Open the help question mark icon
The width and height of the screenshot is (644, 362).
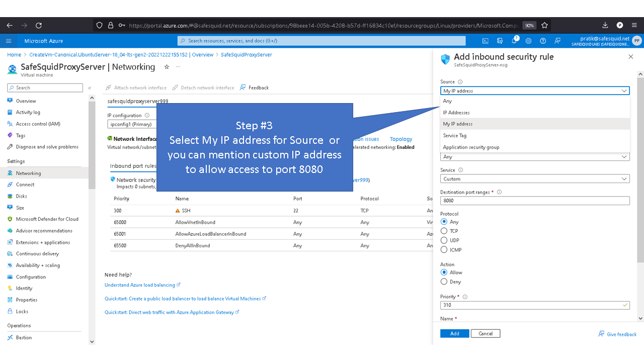tap(543, 41)
